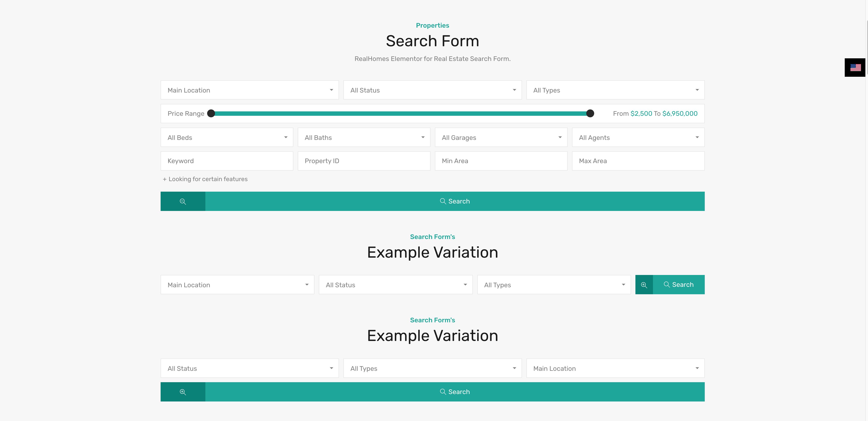The width and height of the screenshot is (868, 421).
Task: Click the Keyword input field
Action: (227, 161)
